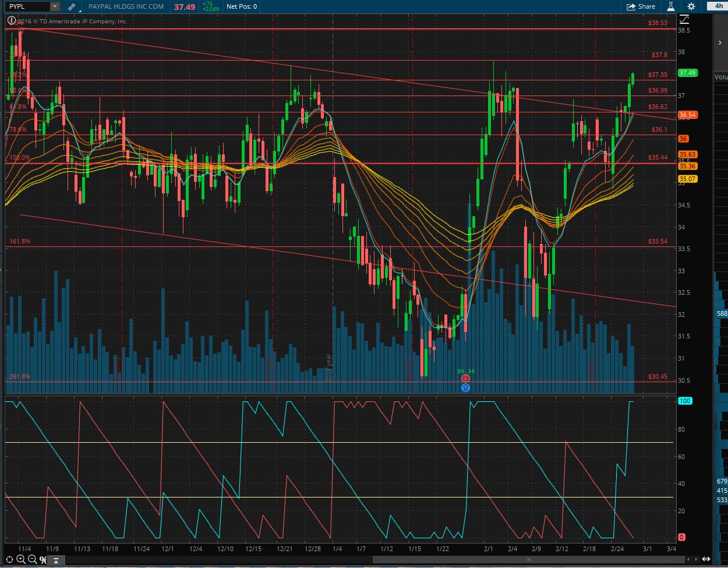Click the 100.0% Fibonacci label
The width and height of the screenshot is (728, 568).
(x=19, y=158)
